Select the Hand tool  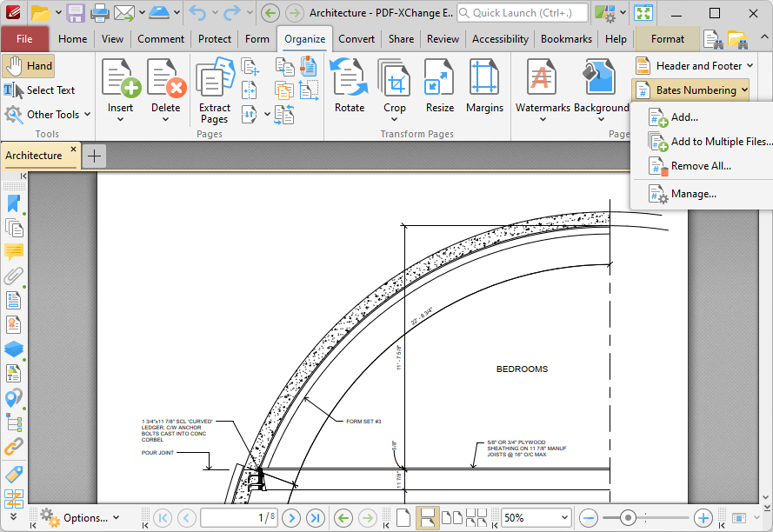tap(28, 66)
